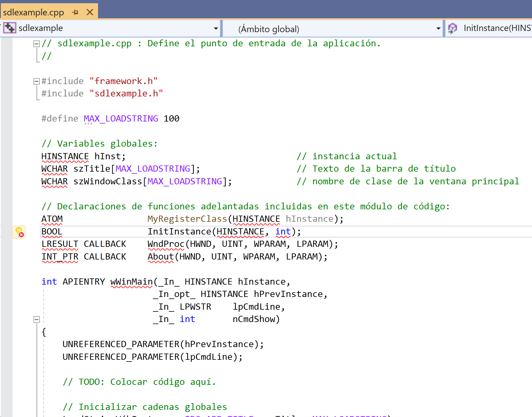Click the nCmdShow parameter
Image resolution: width=532 pixels, height=417 pixels.
(254, 319)
